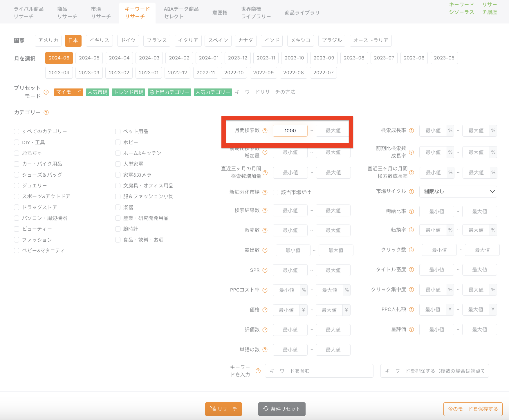The image size is (509, 420).
Task: Click help icon beside キーワードを入力
Action: point(258,371)
